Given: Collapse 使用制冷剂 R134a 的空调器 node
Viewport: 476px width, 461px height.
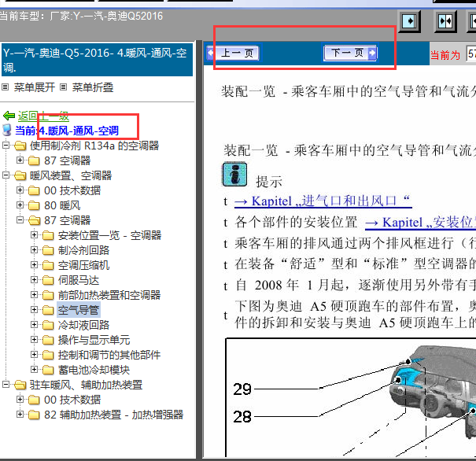Looking at the screenshot, I should pos(6,146).
